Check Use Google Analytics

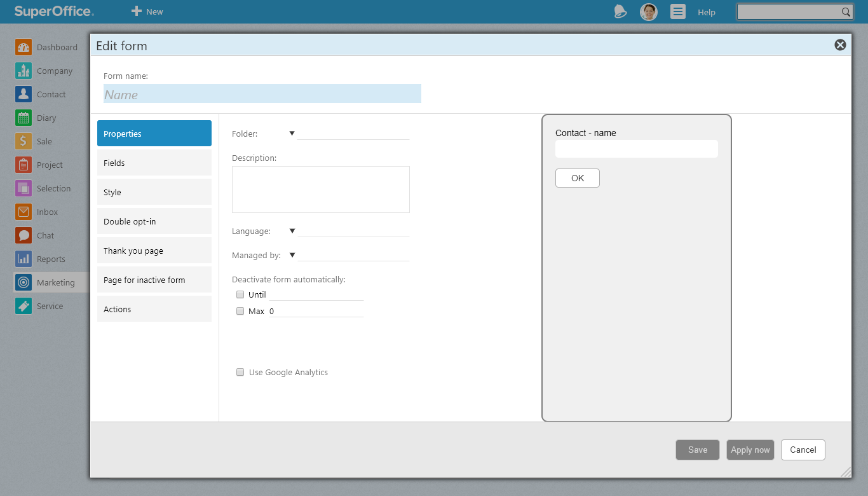pos(240,372)
